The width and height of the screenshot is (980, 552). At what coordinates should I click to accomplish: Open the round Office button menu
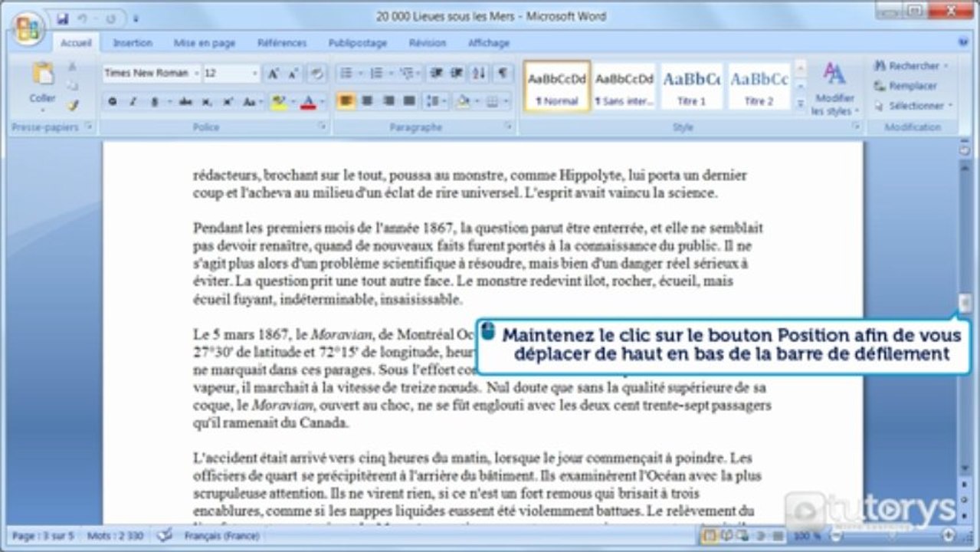(28, 28)
